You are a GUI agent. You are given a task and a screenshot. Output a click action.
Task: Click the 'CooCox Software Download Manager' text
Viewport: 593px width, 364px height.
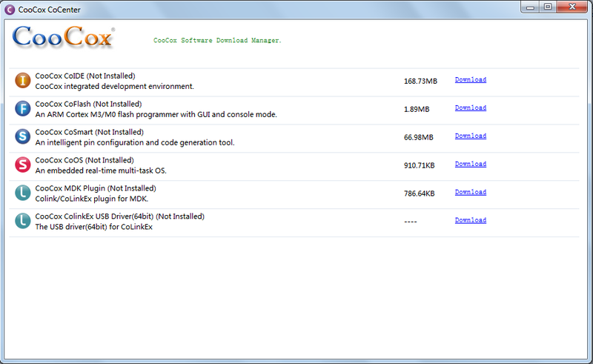[x=217, y=40]
